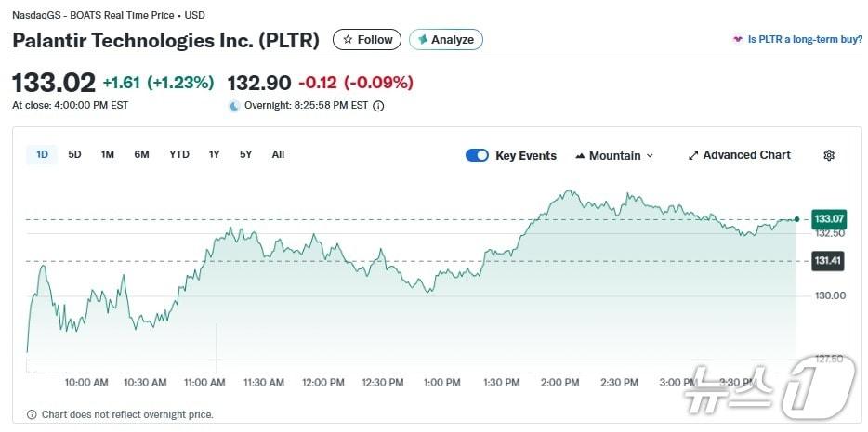This screenshot has height=432, width=868.
Task: Click the overnight price info icon
Action: [378, 106]
